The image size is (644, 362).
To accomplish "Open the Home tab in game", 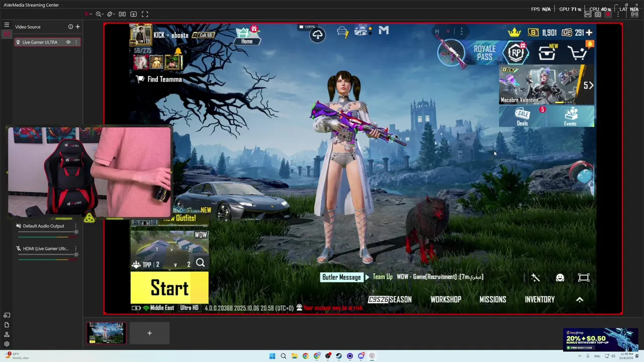I will [247, 36].
